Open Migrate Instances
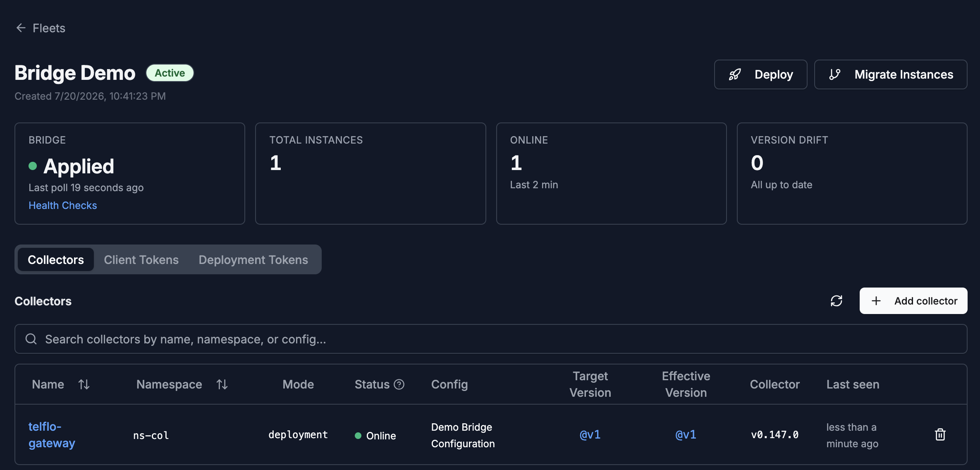The width and height of the screenshot is (980, 470). click(x=891, y=74)
